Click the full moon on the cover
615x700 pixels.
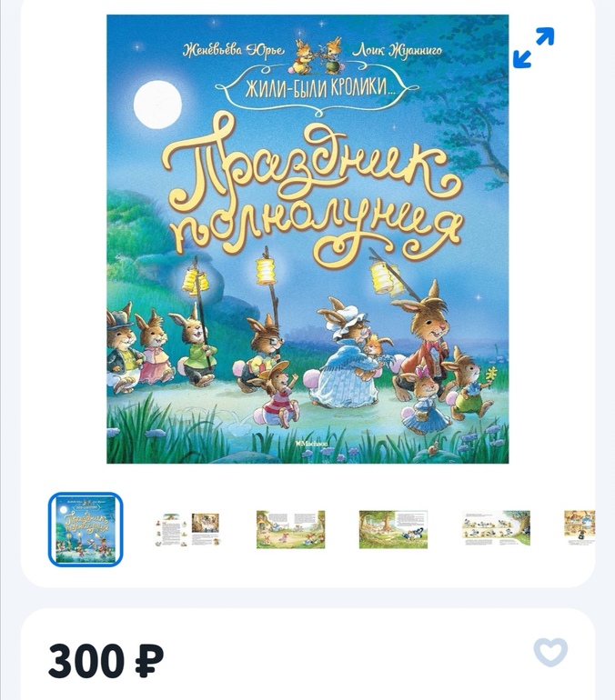tap(157, 105)
